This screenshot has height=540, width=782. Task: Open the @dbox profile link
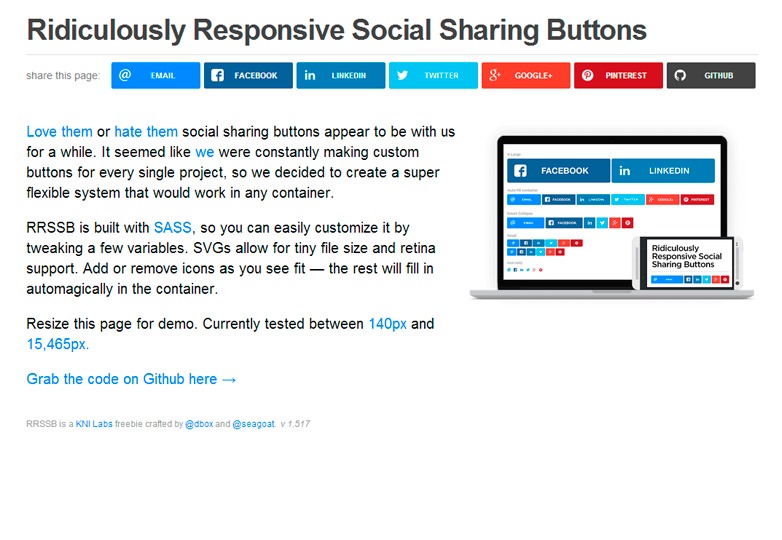199,424
